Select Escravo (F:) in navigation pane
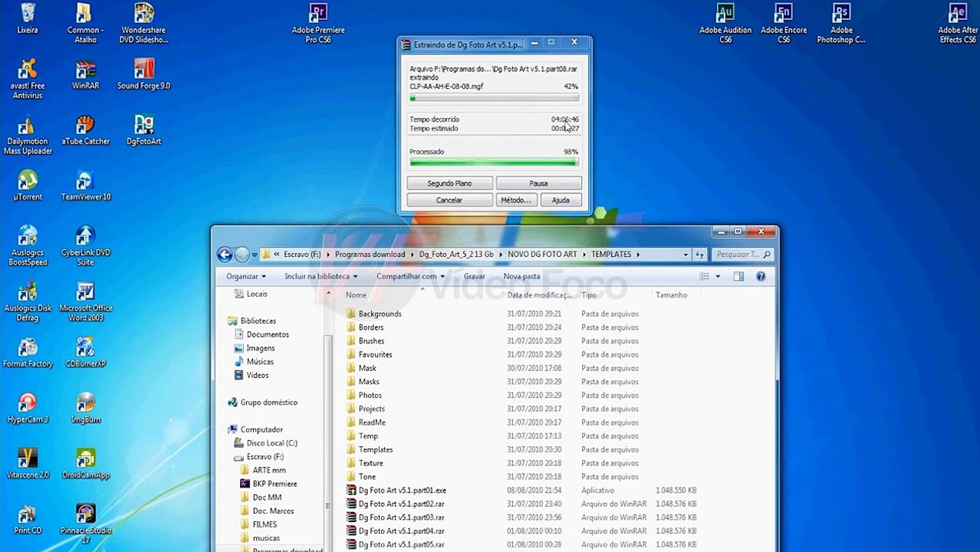Image resolution: width=980 pixels, height=552 pixels. click(x=265, y=457)
